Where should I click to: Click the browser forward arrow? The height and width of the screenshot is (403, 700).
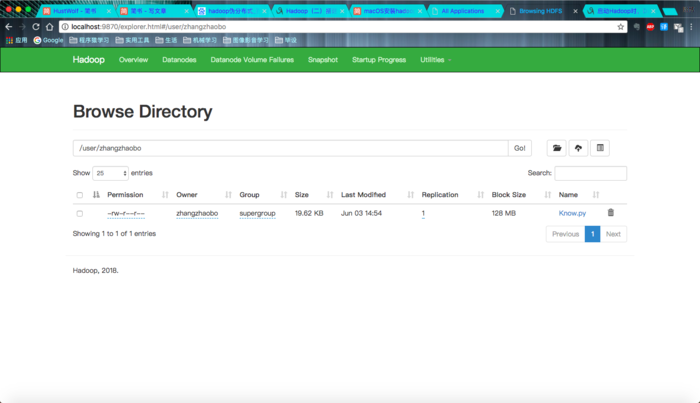point(22,27)
